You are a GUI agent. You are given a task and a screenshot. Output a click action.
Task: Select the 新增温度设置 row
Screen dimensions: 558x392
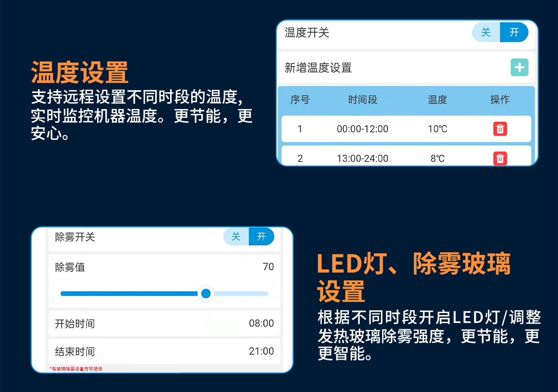pyautogui.click(x=318, y=68)
